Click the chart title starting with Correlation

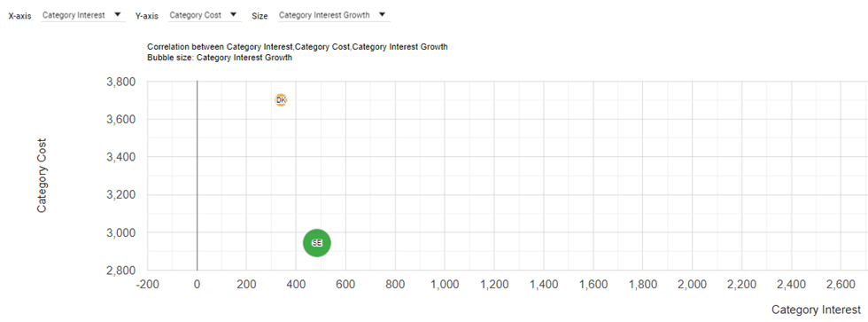pyautogui.click(x=298, y=47)
